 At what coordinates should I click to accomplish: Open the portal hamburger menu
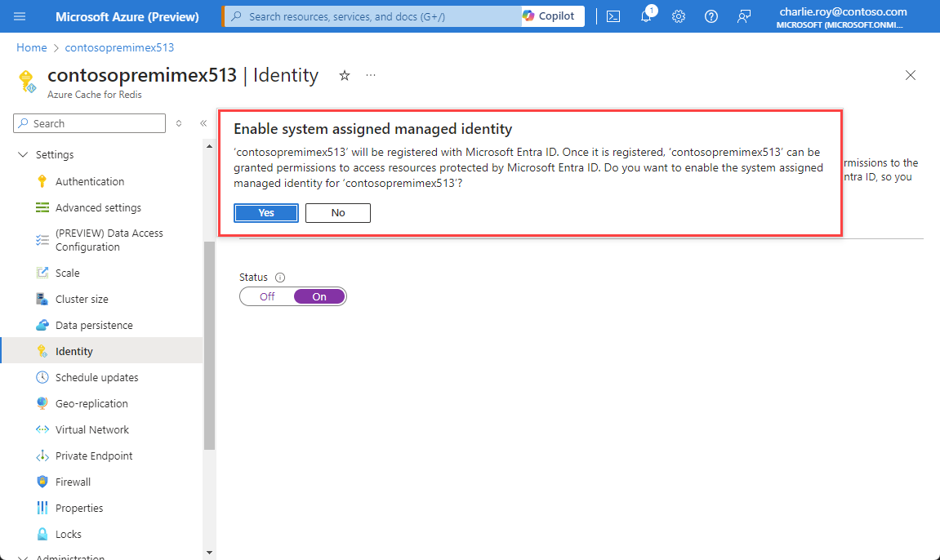pyautogui.click(x=19, y=16)
